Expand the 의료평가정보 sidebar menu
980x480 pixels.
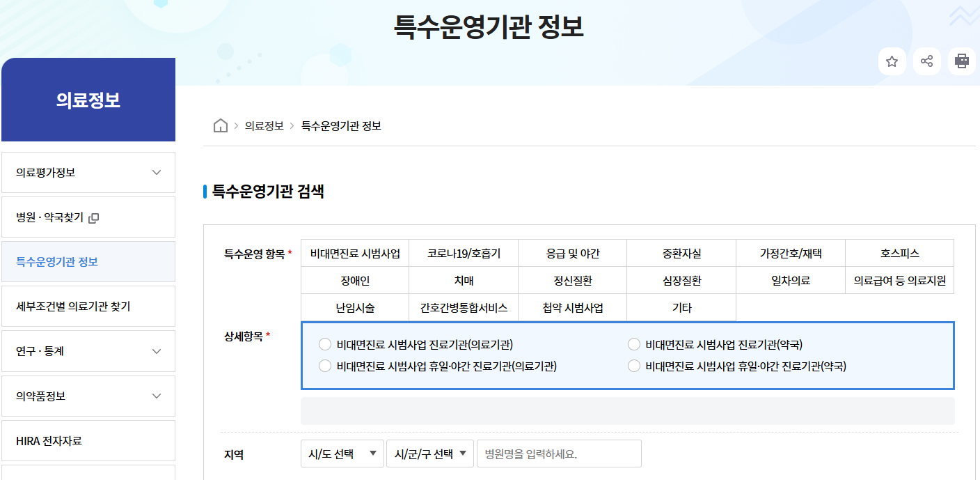(88, 173)
